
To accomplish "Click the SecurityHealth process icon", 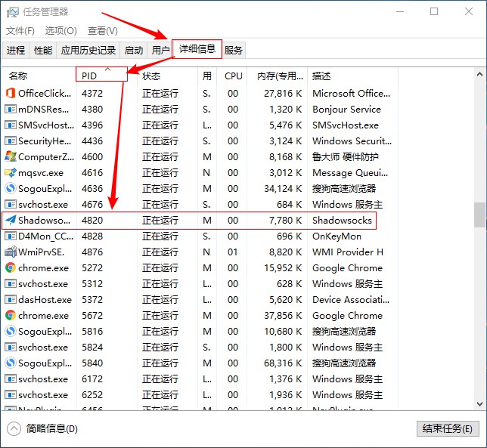I will click(11, 141).
